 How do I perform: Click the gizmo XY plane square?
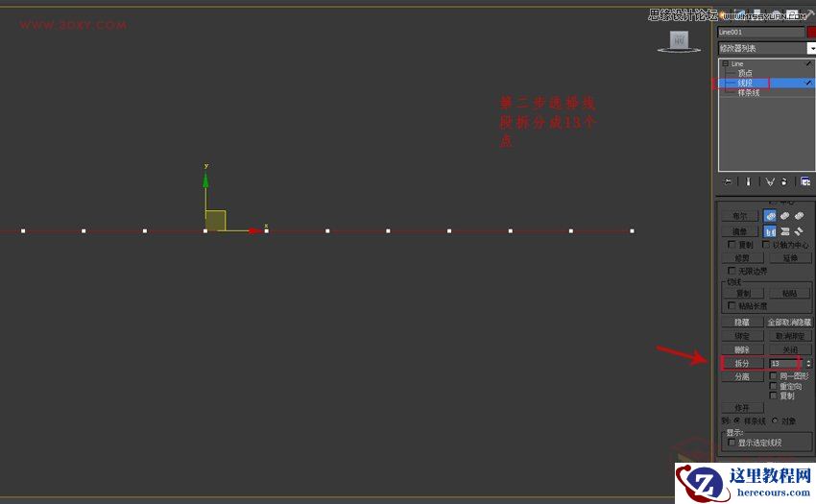[x=215, y=220]
